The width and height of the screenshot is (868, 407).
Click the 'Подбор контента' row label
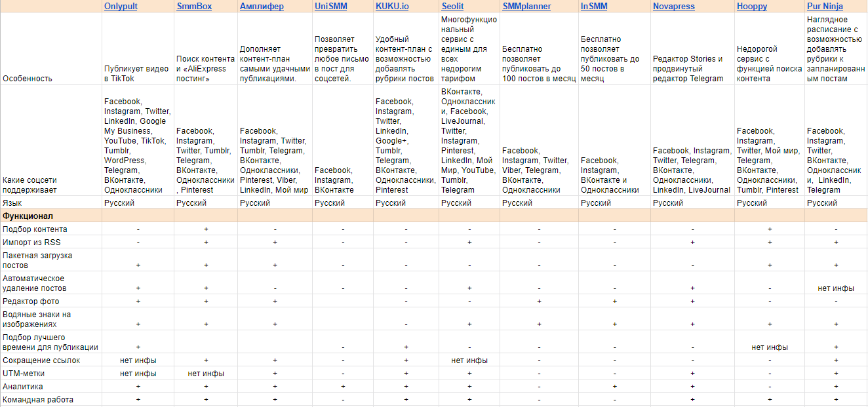[x=35, y=229]
